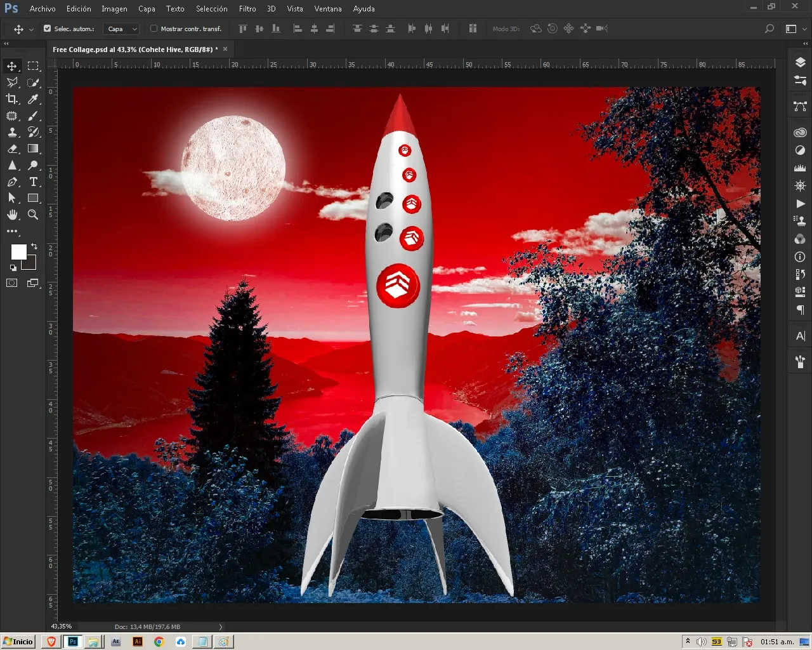
Task: Open the Actions play panel icon
Action: tap(800, 204)
